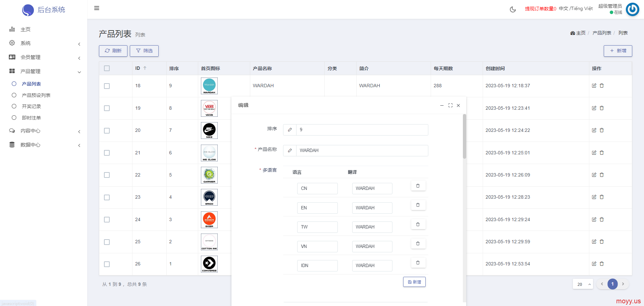Screen dimensions: 644x306
Task: Focus the 排序 input field
Action: [362, 130]
